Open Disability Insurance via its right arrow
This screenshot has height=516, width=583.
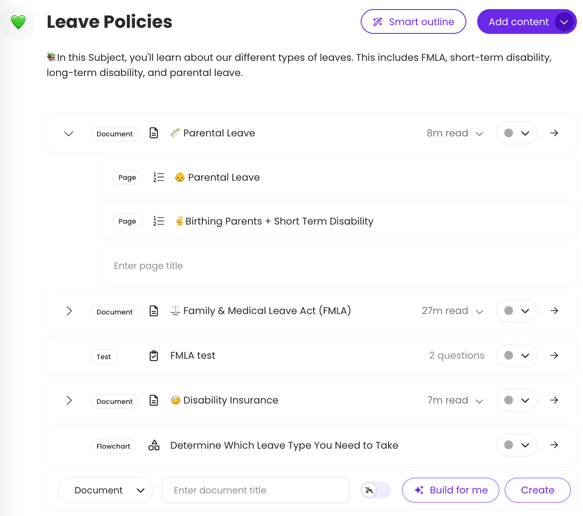click(554, 400)
